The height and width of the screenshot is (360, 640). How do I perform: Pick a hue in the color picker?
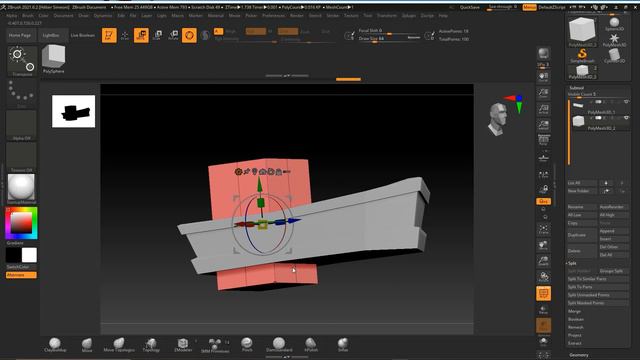click(21, 223)
